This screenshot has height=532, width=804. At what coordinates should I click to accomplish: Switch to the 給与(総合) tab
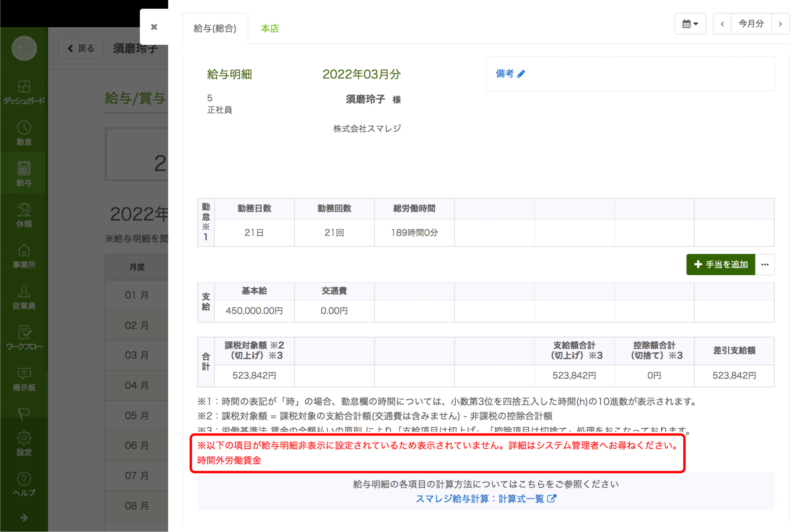click(x=215, y=28)
